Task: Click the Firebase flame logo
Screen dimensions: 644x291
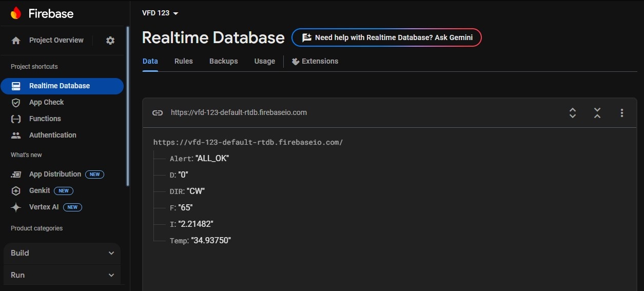Action: pyautogui.click(x=16, y=13)
